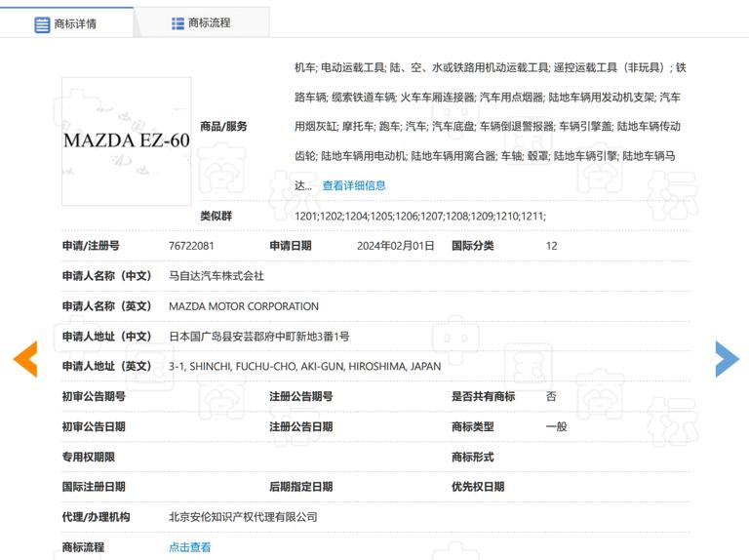
Task: Click the 代理/办理机构 label
Action: (x=96, y=517)
